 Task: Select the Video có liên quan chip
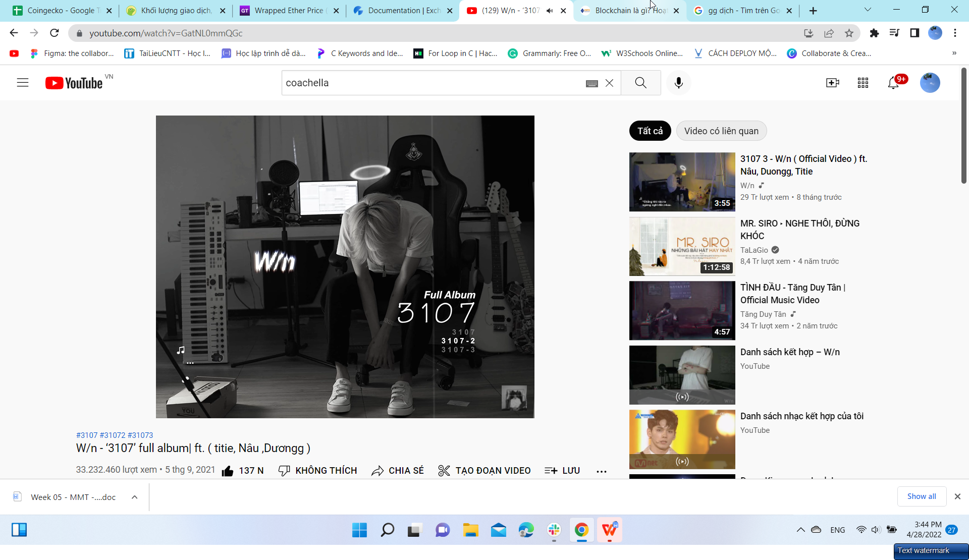click(721, 131)
